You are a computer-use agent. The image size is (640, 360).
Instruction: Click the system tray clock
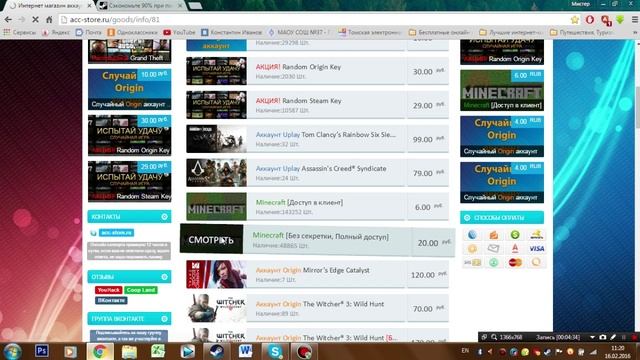pyautogui.click(x=617, y=352)
